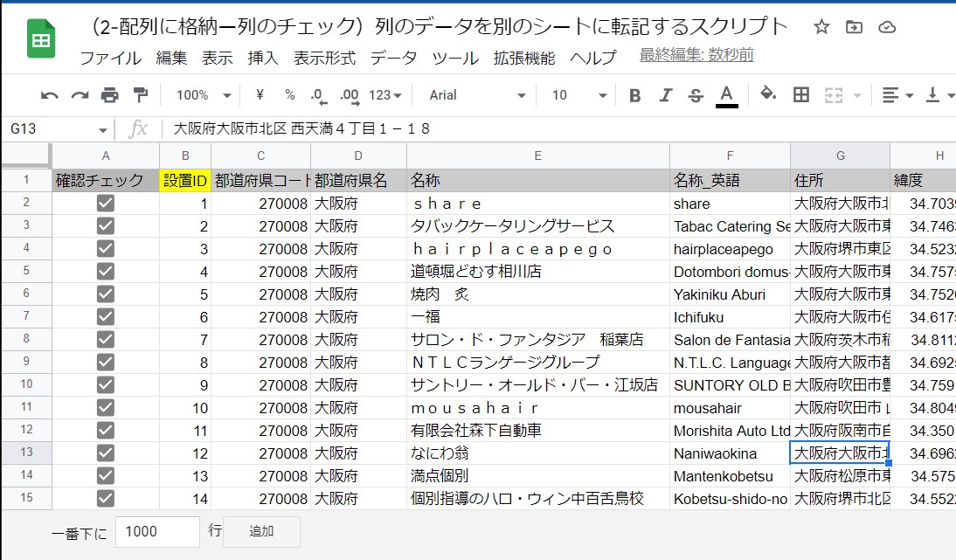Star this spreadsheet document

821,27
